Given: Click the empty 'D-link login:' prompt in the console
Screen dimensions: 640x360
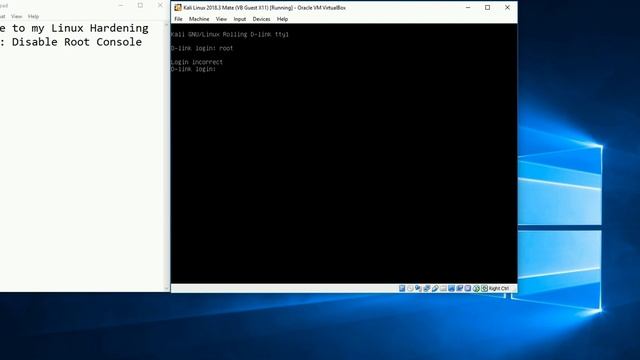Looking at the screenshot, I should tap(193, 69).
